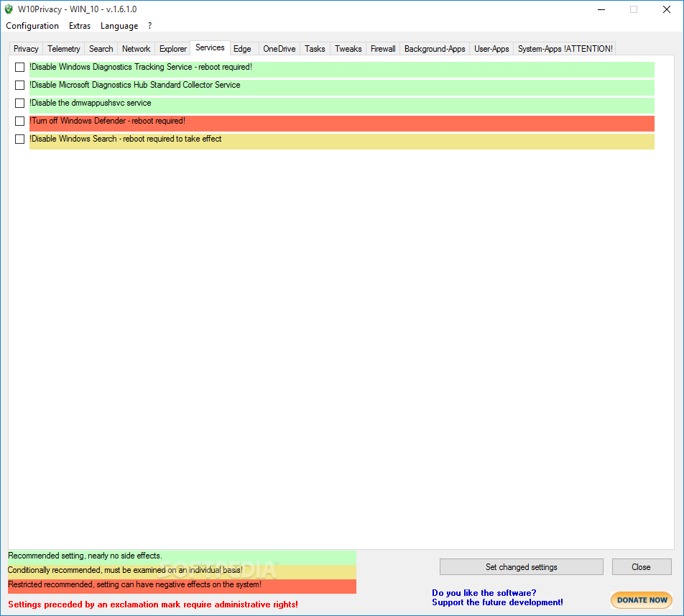Screen dimensions: 684x616
Task: Open the User-Apps tab
Action: coord(491,49)
